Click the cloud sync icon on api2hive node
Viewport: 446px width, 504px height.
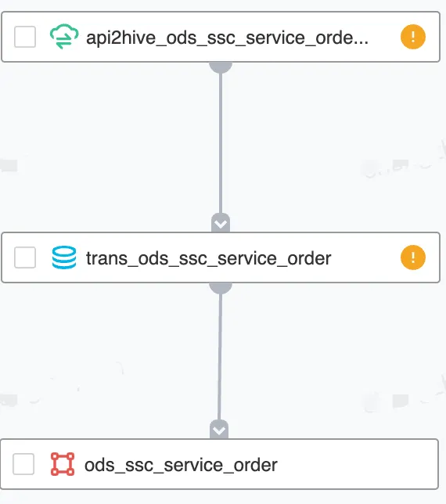pos(64,36)
